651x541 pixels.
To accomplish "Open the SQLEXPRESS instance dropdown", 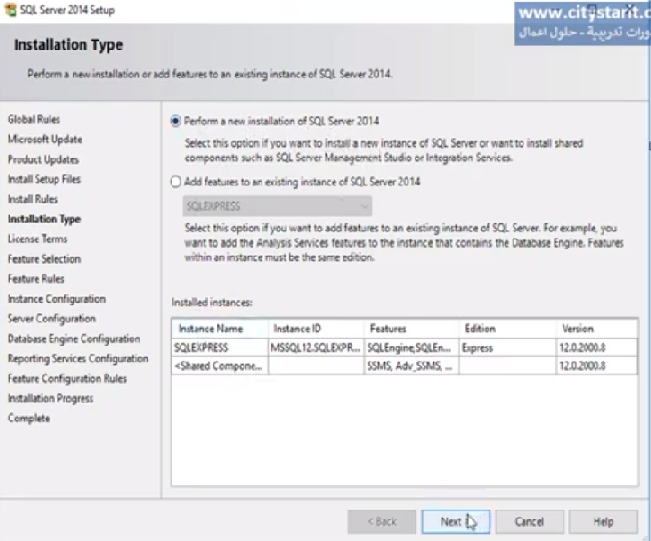I will [277, 206].
